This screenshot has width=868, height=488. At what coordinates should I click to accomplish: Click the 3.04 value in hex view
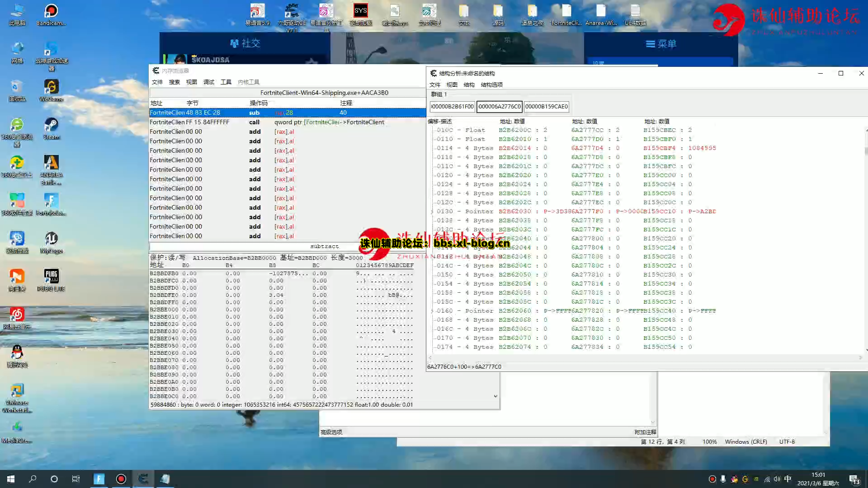coord(276,295)
